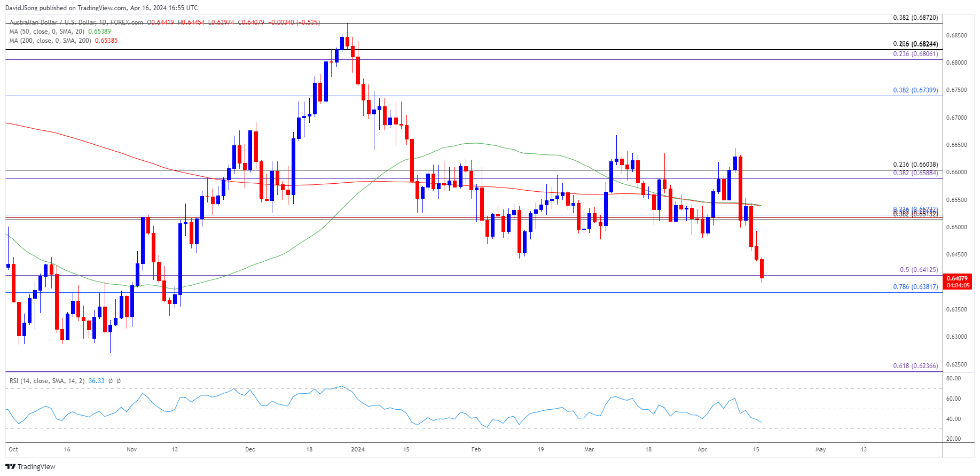Screen dimensions: 980x476
Task: Click the 20.00 RSI axis tick
Action: click(953, 439)
